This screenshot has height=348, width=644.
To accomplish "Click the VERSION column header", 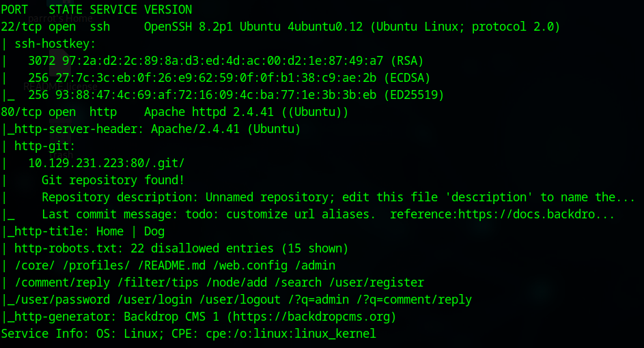I will click(x=168, y=10).
